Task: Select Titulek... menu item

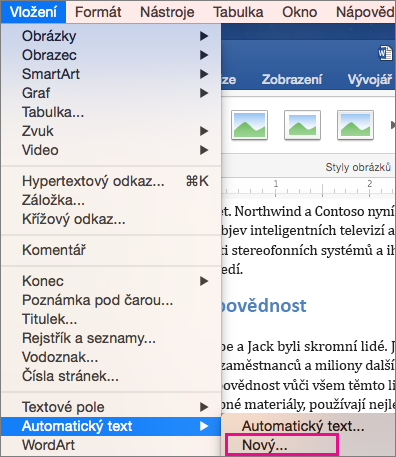Action: 111,319
